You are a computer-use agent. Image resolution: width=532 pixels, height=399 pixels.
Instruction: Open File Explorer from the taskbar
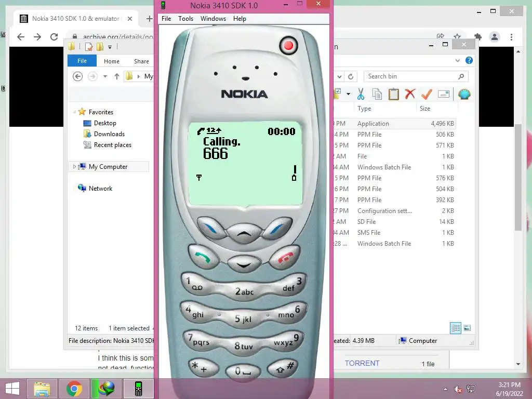(x=42, y=389)
